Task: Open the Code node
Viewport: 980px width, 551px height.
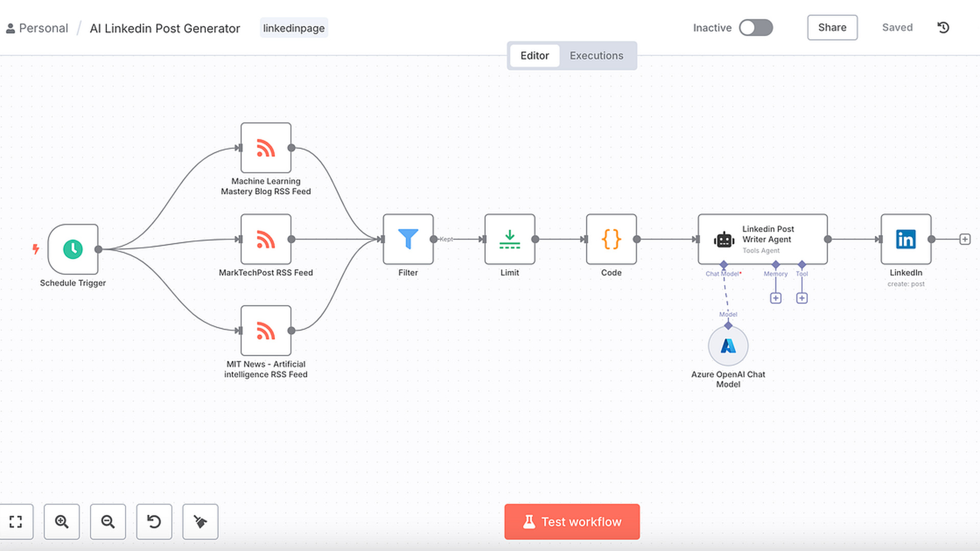Action: (611, 239)
